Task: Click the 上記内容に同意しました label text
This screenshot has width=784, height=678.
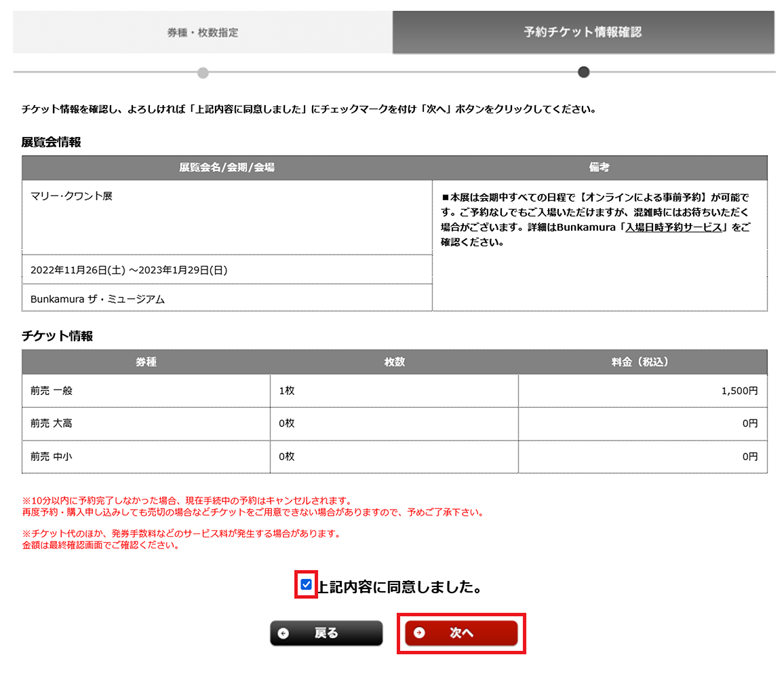Action: (x=399, y=588)
